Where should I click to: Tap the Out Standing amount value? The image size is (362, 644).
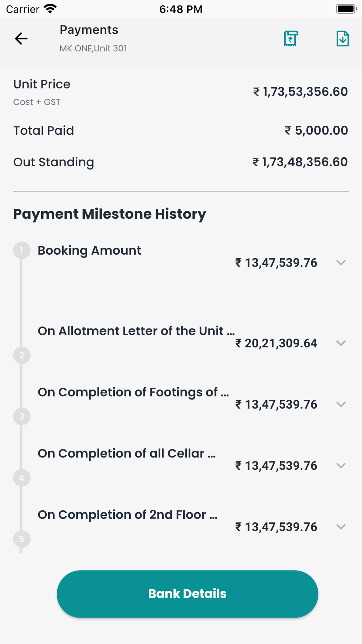coord(300,162)
